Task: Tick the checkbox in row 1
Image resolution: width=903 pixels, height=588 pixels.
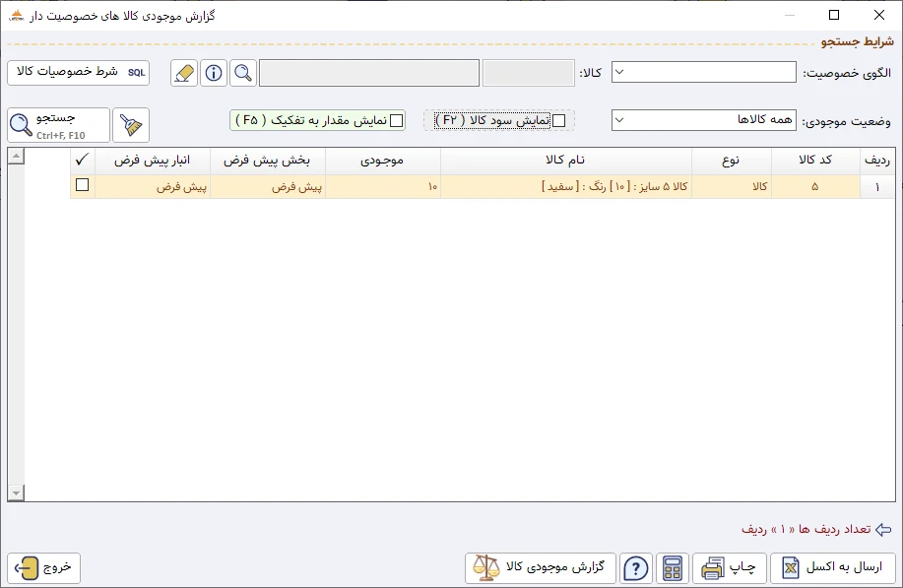Action: (x=83, y=185)
